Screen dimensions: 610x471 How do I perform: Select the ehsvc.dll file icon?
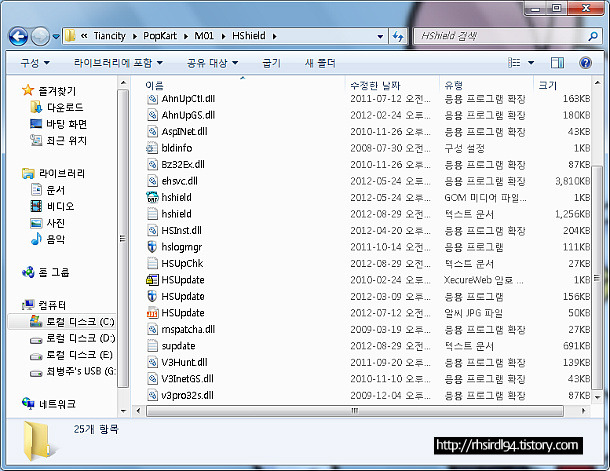152,181
